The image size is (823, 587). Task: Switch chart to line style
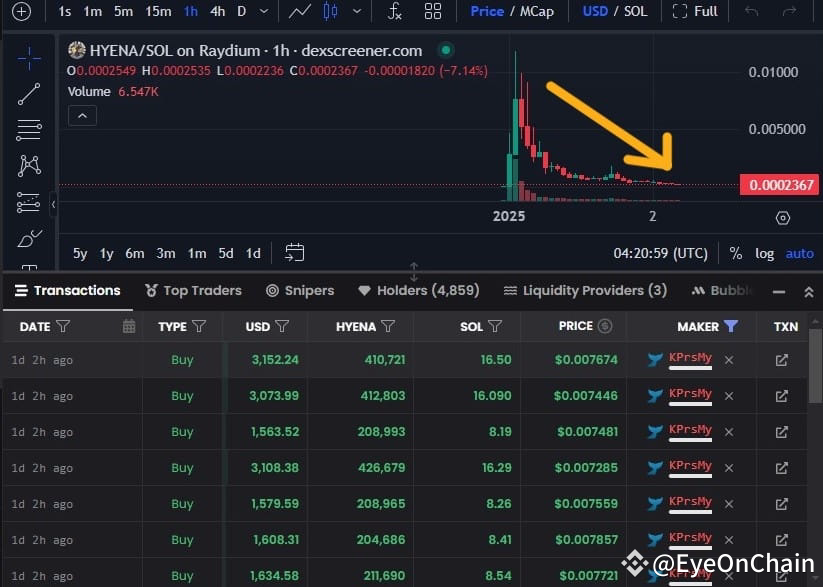click(x=300, y=12)
